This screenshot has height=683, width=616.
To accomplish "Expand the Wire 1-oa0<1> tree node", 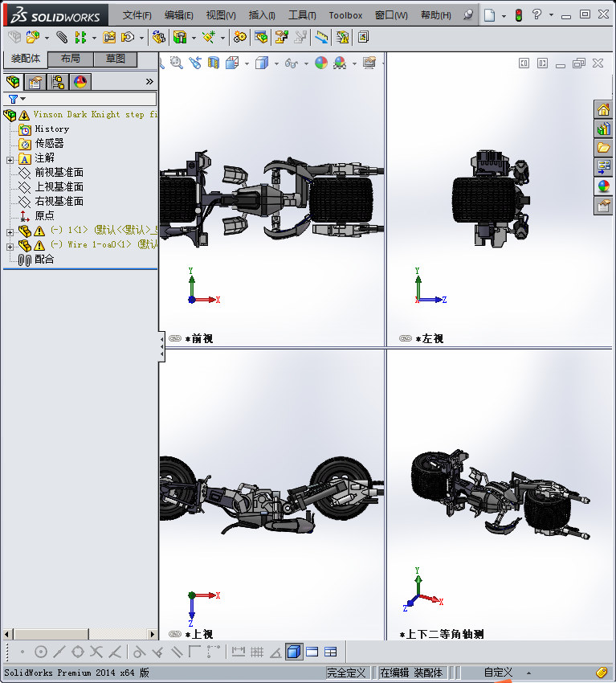I will pos(10,247).
